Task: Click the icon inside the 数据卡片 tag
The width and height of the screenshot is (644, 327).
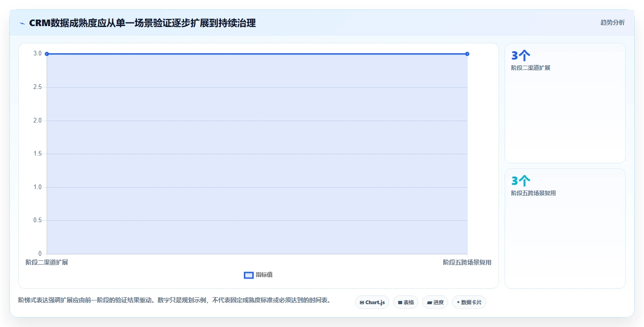Action: coord(458,302)
